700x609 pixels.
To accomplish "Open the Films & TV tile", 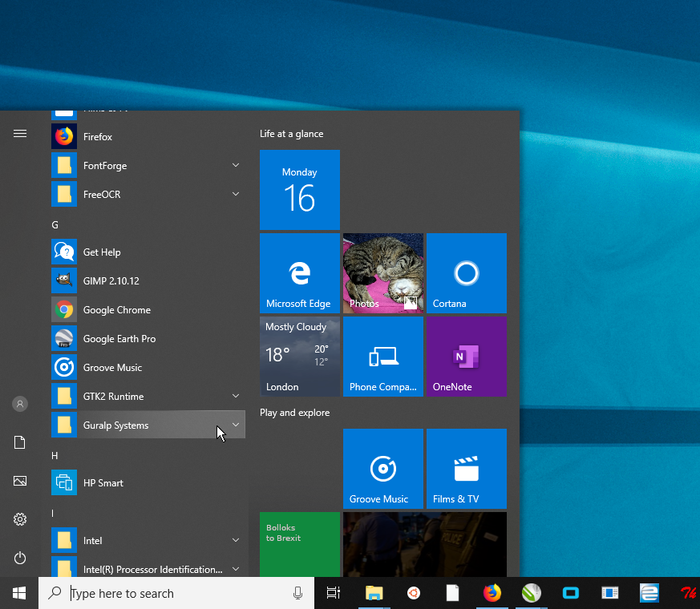I will [x=467, y=469].
